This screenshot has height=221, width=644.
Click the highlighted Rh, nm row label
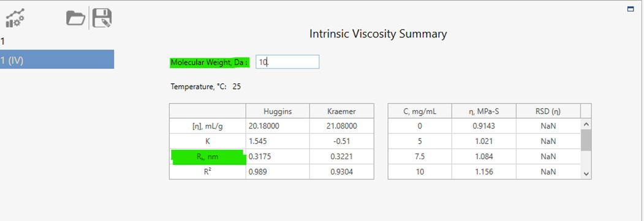tap(208, 157)
